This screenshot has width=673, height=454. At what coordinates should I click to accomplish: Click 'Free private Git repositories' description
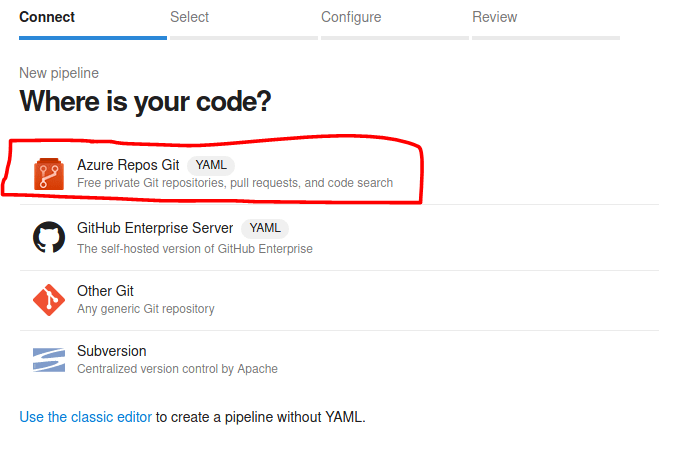click(235, 183)
